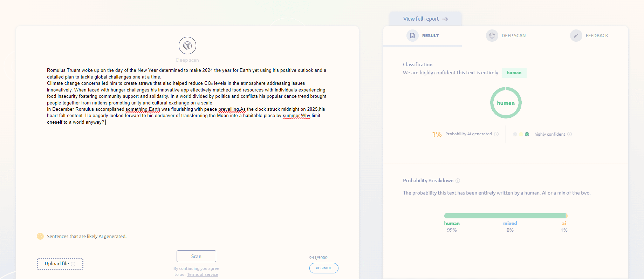Click the info icon on Upload file
Image resolution: width=644 pixels, height=279 pixels.
point(73,264)
